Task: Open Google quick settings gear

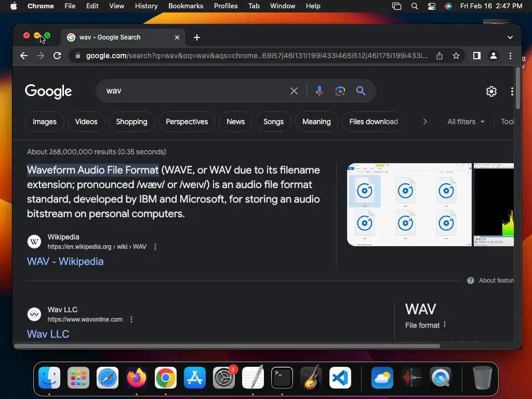Action: click(491, 91)
